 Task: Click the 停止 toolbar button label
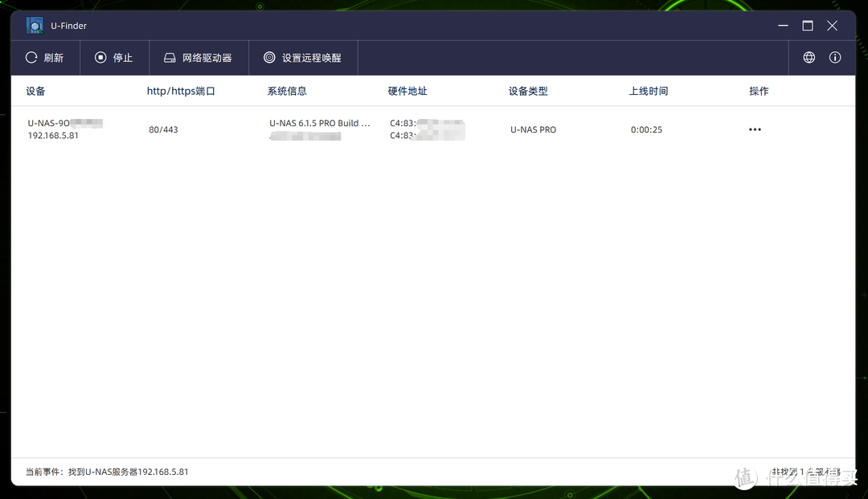click(122, 57)
